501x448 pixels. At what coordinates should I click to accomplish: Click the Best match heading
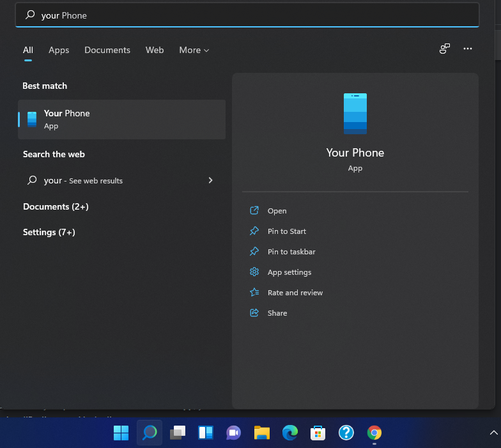[45, 86]
